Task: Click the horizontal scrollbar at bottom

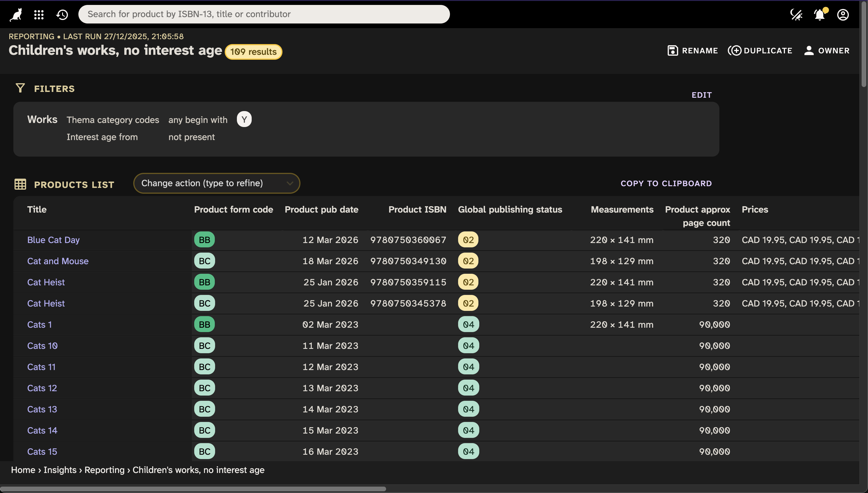Action: 193,489
